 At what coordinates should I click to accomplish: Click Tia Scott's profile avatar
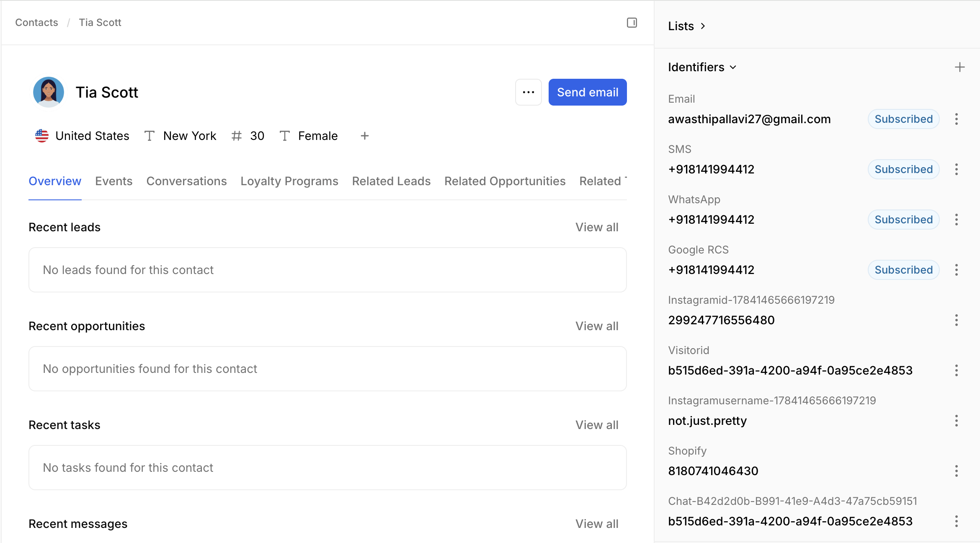pos(49,92)
